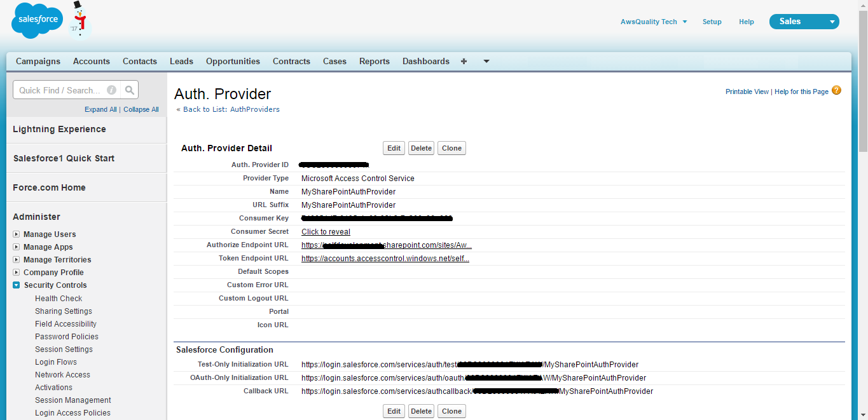Open the Accounts tab
Image resolution: width=868 pixels, height=420 pixels.
click(x=92, y=62)
